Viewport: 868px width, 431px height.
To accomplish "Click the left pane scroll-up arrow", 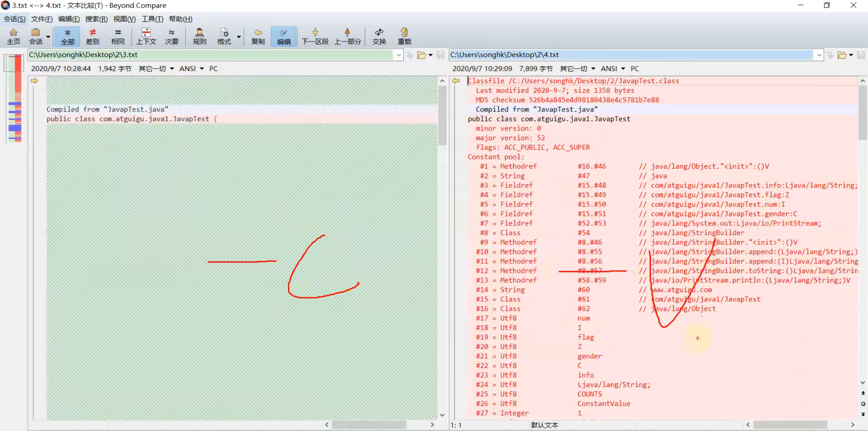I will point(442,81).
